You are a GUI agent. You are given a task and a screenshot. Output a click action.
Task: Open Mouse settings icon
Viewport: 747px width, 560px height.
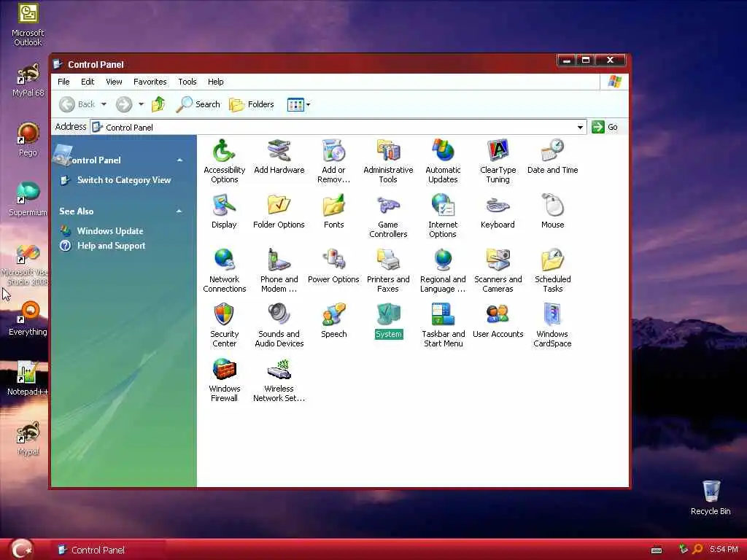coord(553,211)
